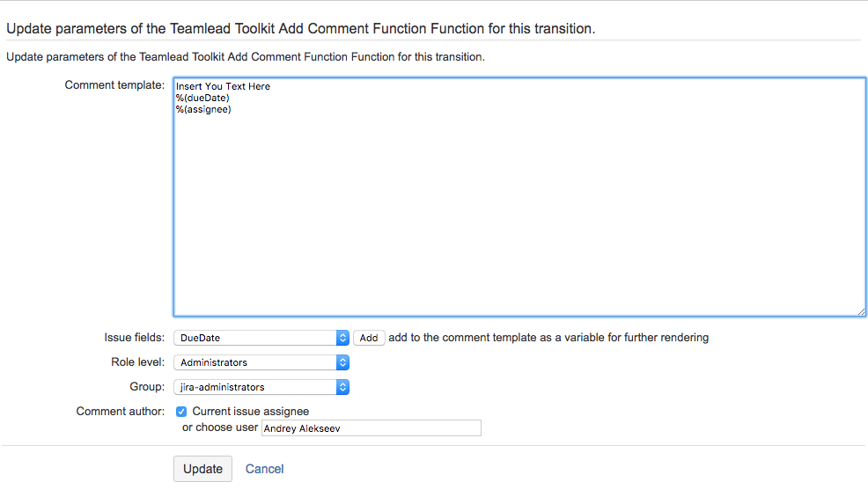
Task: Click the blue arrow on Issue fields select
Action: (x=343, y=338)
